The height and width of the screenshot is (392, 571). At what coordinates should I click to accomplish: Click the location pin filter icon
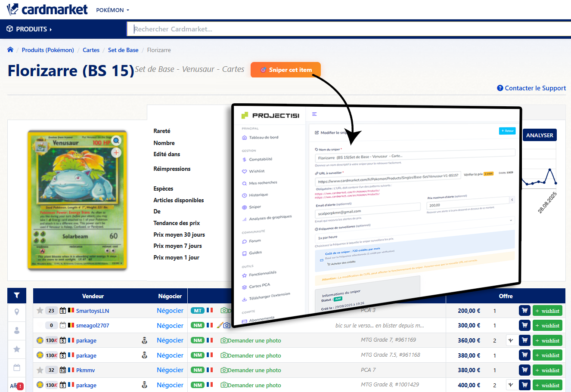point(17,312)
